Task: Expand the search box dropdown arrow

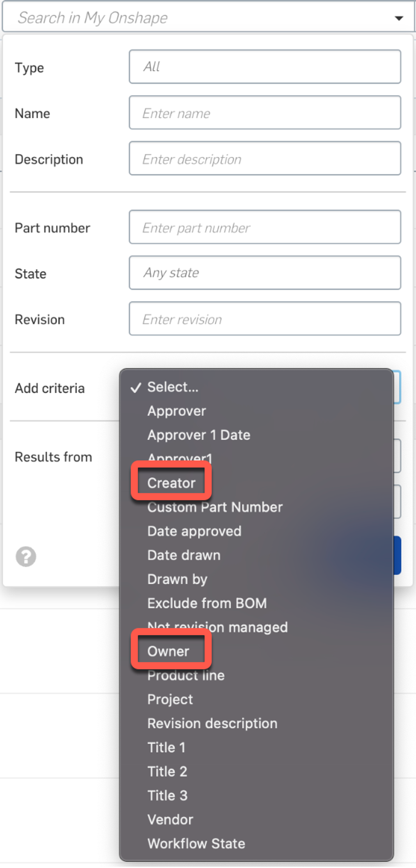Action: coord(399,18)
